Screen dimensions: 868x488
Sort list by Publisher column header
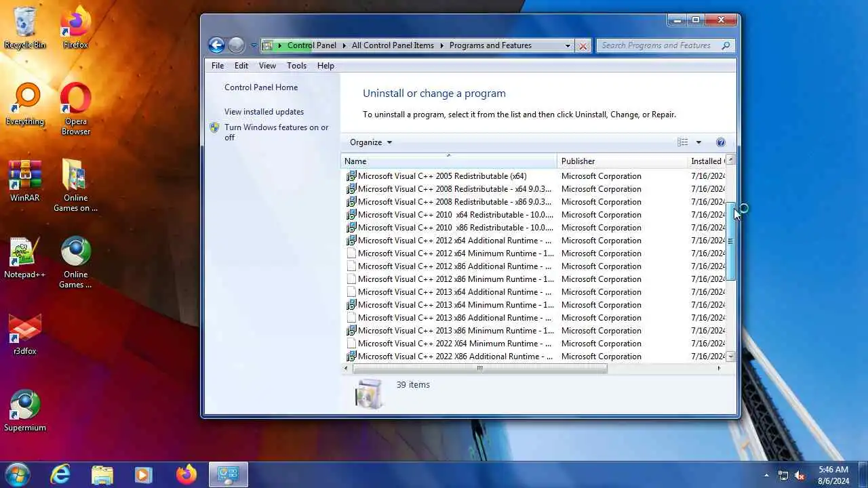click(622, 161)
